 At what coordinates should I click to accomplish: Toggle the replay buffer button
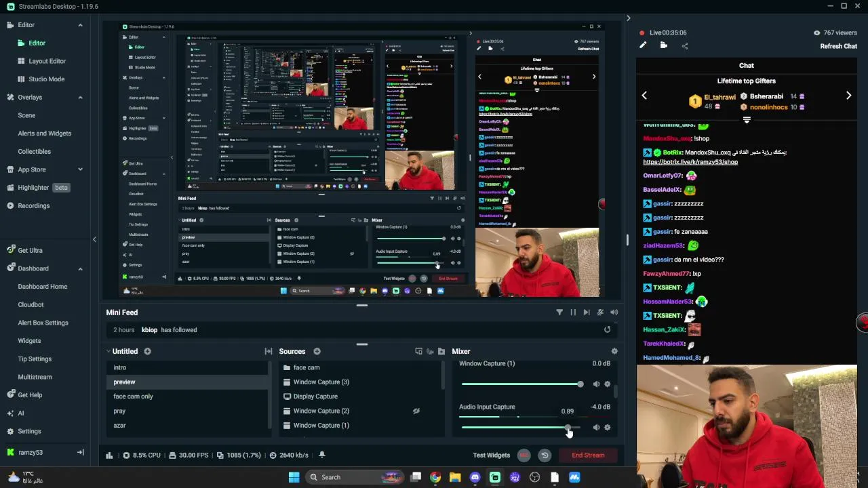544,455
